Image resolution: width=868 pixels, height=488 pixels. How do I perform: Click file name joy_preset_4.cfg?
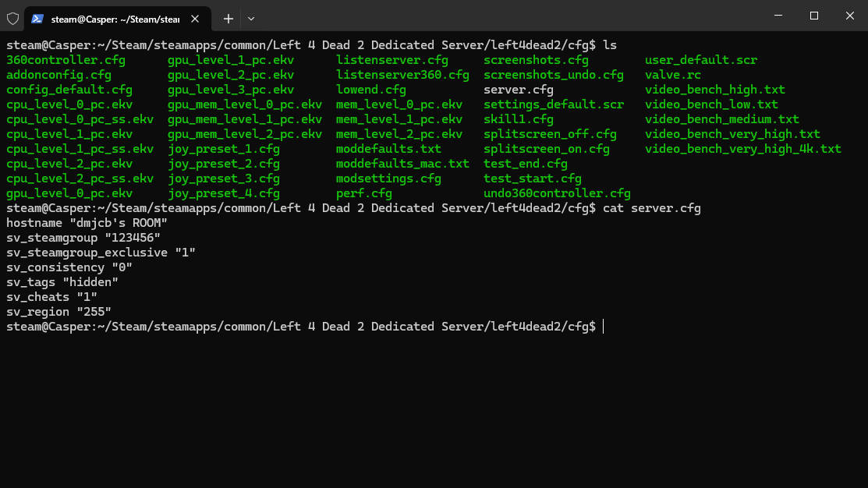(x=224, y=193)
